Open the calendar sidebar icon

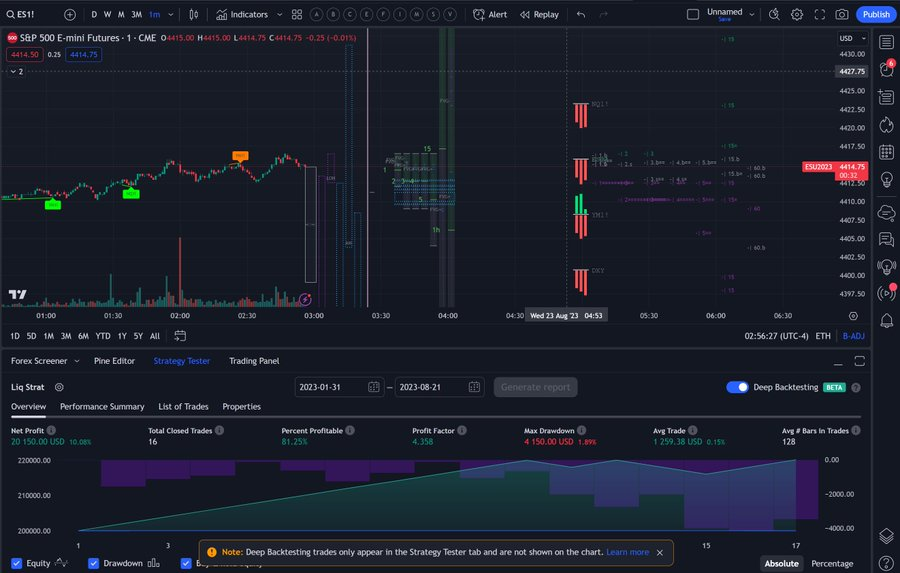[x=886, y=152]
